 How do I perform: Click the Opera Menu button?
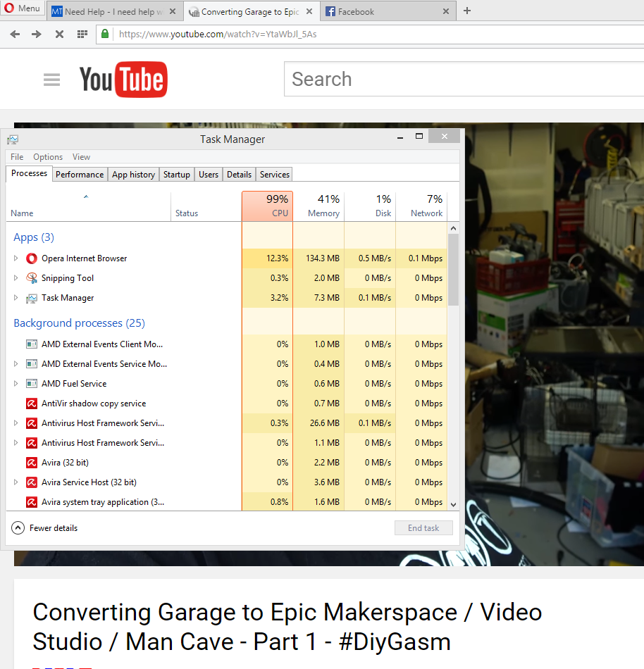[x=23, y=8]
